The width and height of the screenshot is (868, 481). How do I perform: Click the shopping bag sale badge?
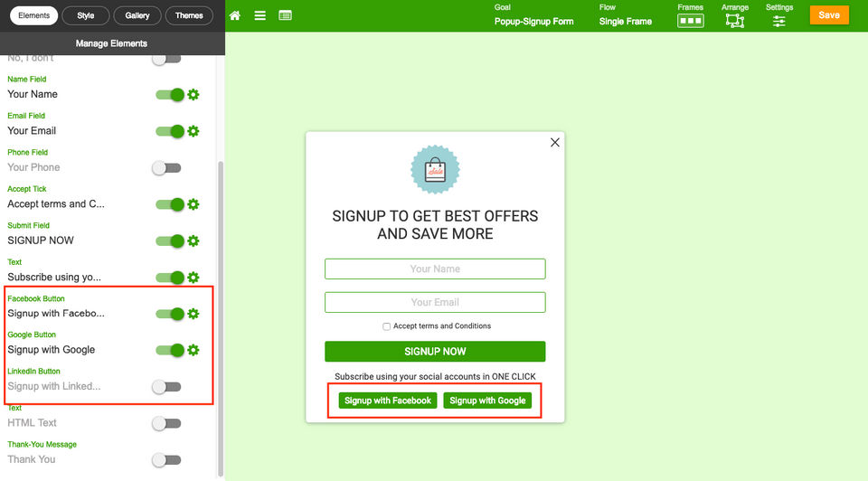coord(435,169)
